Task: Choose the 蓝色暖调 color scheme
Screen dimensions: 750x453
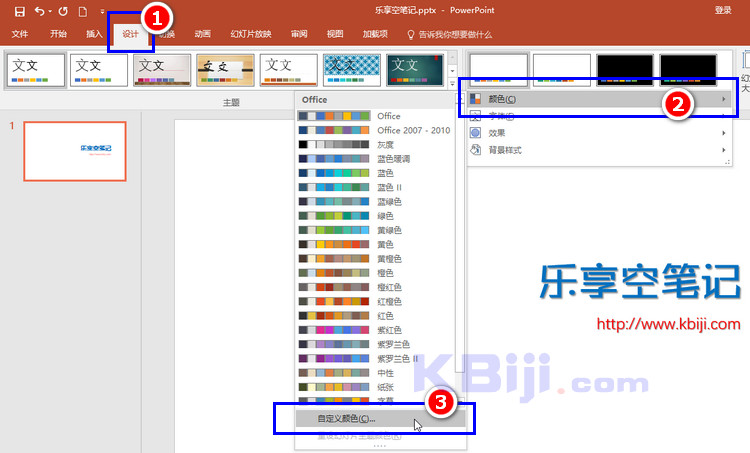Action: coord(375,159)
